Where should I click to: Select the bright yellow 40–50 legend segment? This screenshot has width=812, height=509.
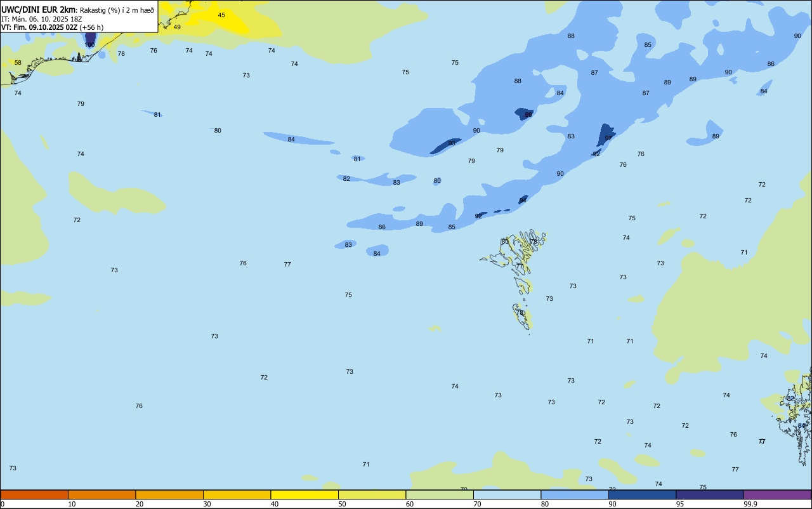pyautogui.click(x=304, y=494)
